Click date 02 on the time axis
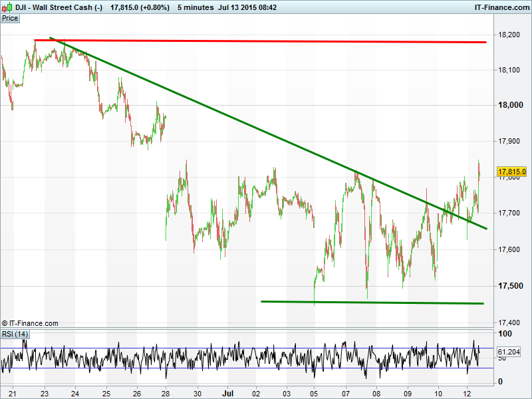The height and width of the screenshot is (399, 532). click(256, 394)
